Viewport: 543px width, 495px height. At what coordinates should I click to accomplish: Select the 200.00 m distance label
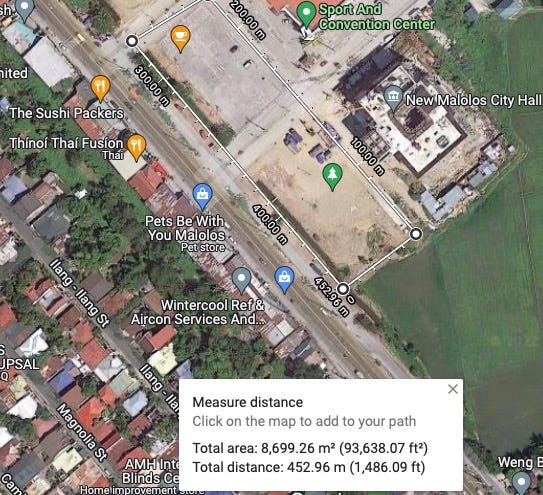(248, 19)
